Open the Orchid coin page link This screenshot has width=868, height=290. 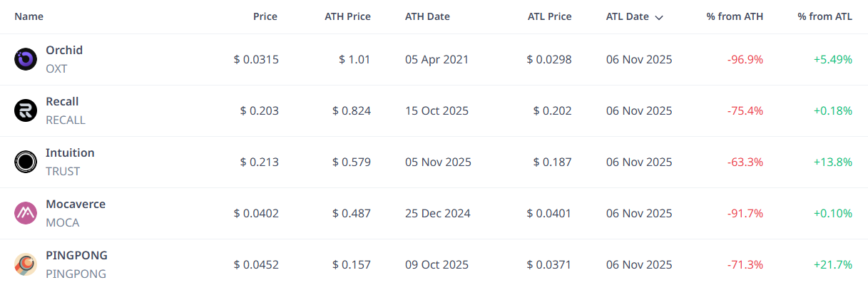pos(64,51)
